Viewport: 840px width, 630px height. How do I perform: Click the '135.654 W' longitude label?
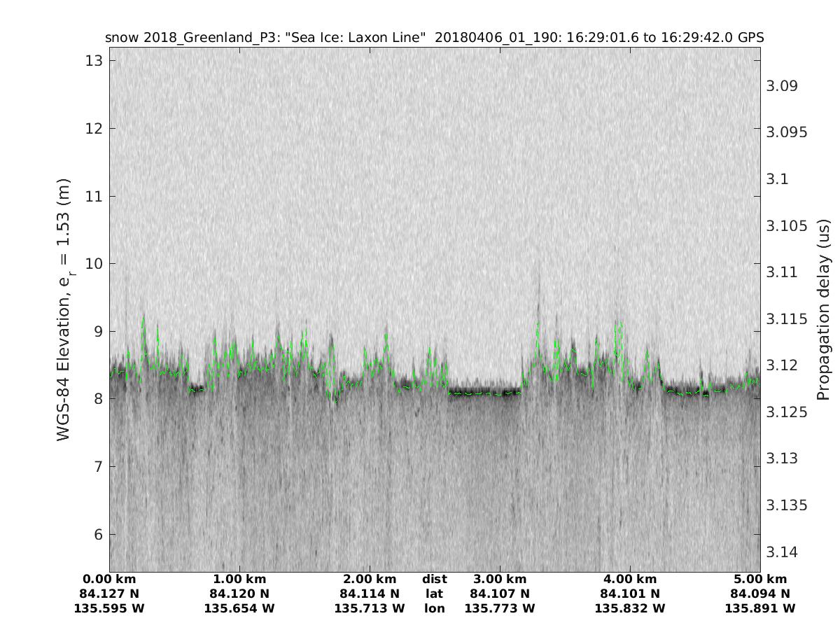239,608
